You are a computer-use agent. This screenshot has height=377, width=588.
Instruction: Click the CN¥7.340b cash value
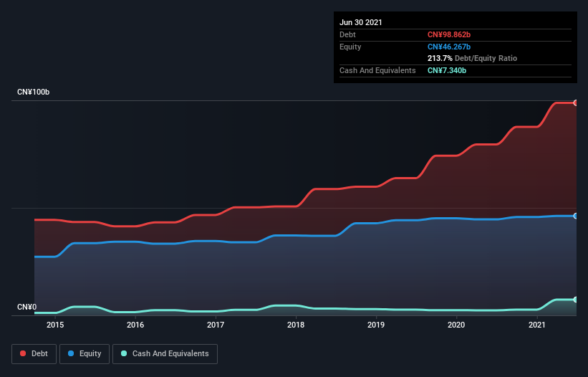pos(447,70)
